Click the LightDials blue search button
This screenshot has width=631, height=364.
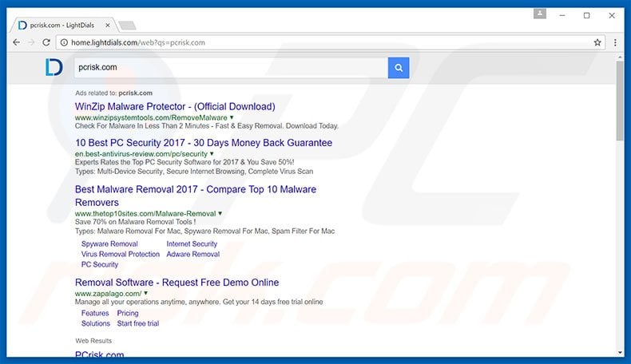click(399, 68)
